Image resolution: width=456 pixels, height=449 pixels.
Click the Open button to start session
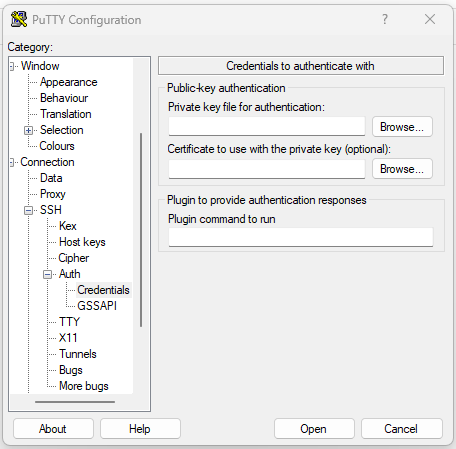314,429
